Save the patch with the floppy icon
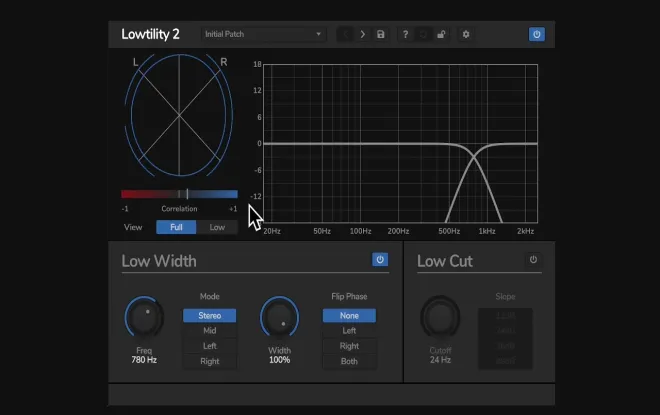660x415 pixels. [x=381, y=35]
